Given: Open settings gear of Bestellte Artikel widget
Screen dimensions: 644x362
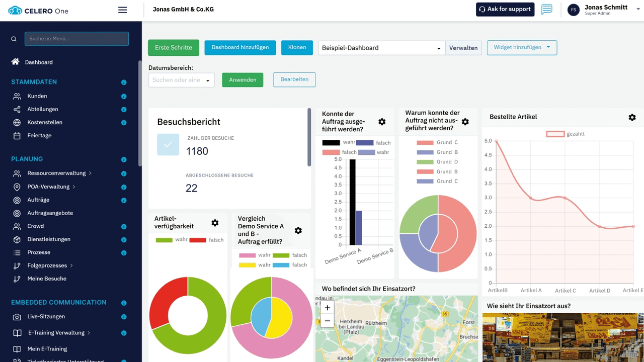Looking at the screenshot, I should [x=632, y=117].
